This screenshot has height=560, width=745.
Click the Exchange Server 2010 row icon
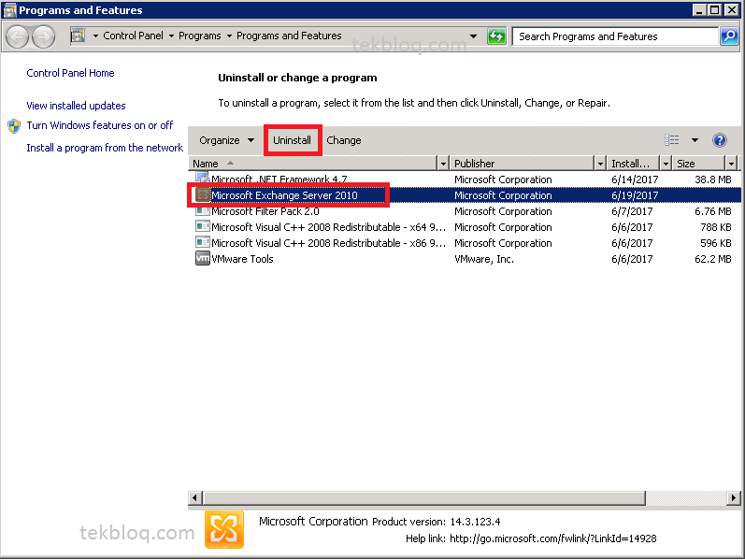click(x=203, y=194)
